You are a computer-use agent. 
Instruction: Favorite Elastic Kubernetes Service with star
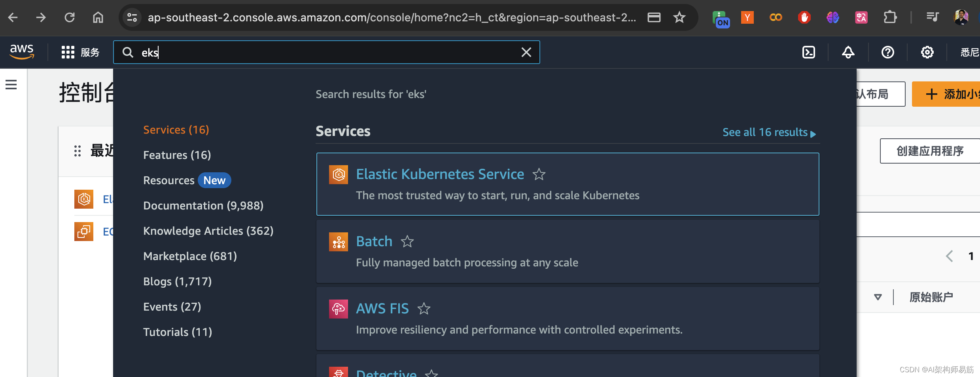pos(539,174)
